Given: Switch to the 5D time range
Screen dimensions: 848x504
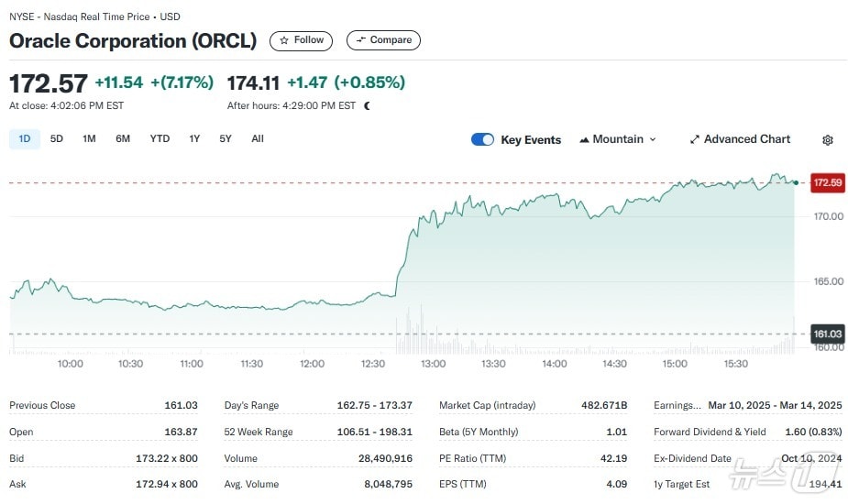Looking at the screenshot, I should coord(57,139).
